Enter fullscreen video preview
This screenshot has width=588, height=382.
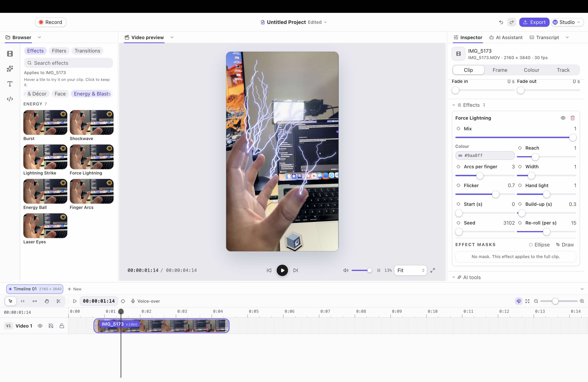coord(433,270)
